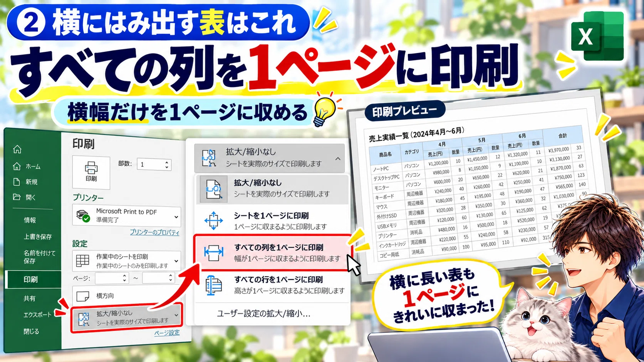
Task: Click the 設定 section heading
Action: click(x=80, y=244)
